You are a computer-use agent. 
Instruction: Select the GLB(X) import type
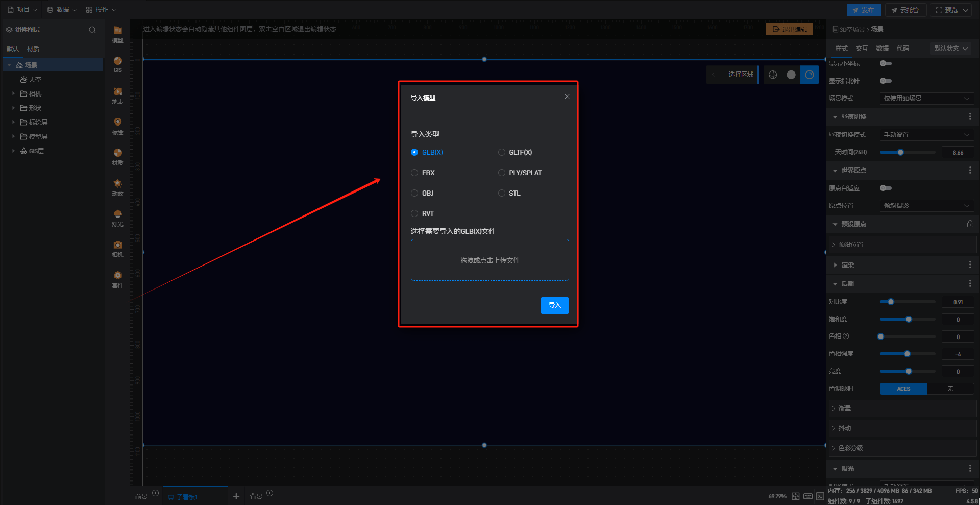tap(427, 152)
